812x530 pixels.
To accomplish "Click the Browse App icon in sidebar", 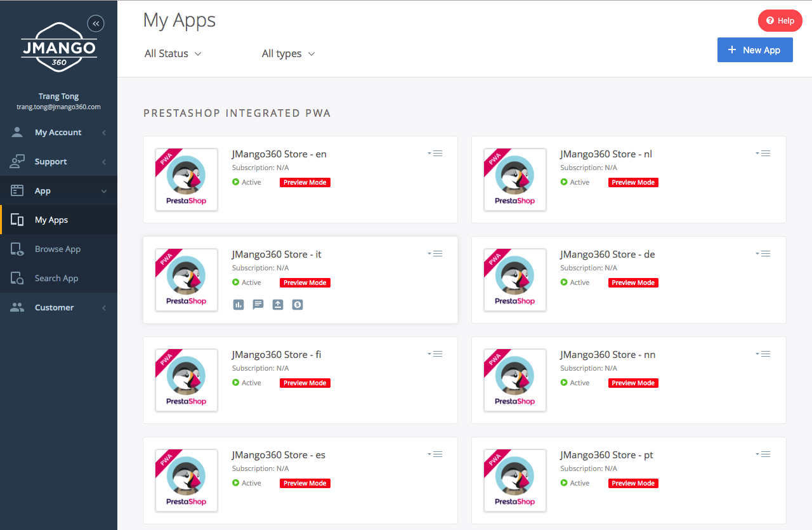I will 17,249.
